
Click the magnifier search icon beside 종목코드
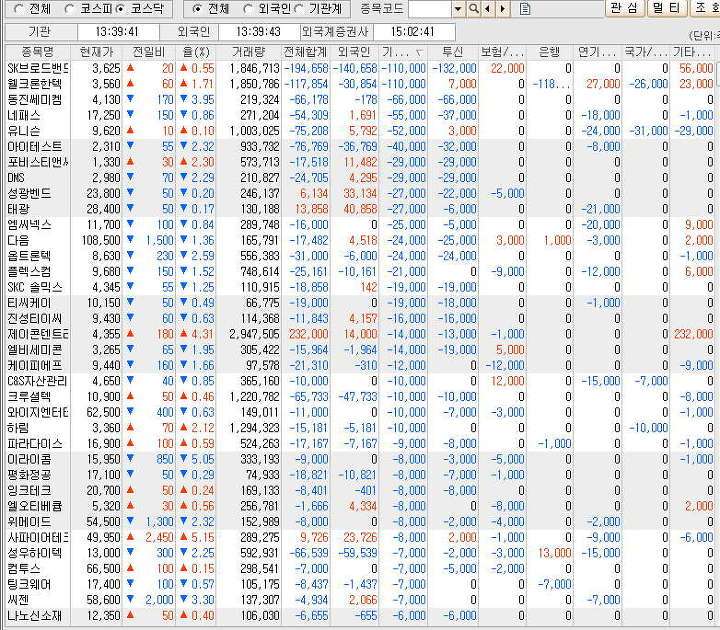[473, 8]
